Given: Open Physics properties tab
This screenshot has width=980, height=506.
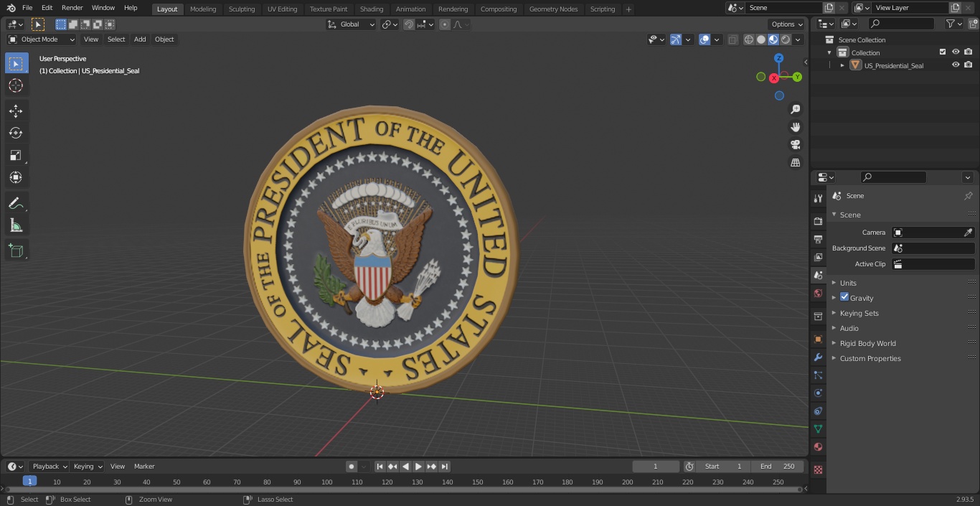Looking at the screenshot, I should coord(818,393).
